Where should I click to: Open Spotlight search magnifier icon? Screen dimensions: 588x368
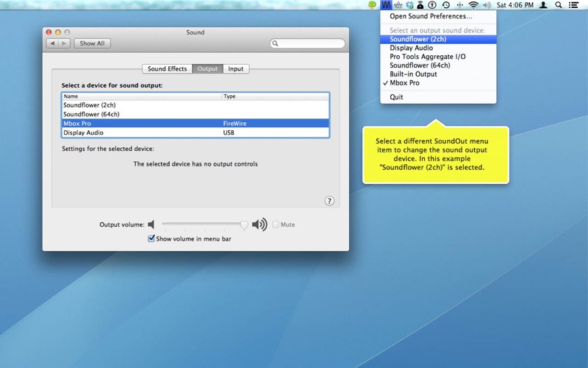tap(559, 5)
